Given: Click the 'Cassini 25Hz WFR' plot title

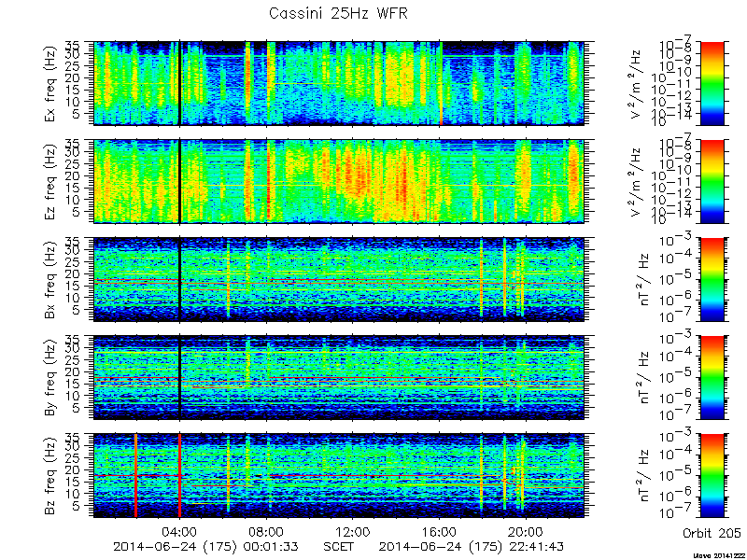Looking at the screenshot, I should pos(338,13).
